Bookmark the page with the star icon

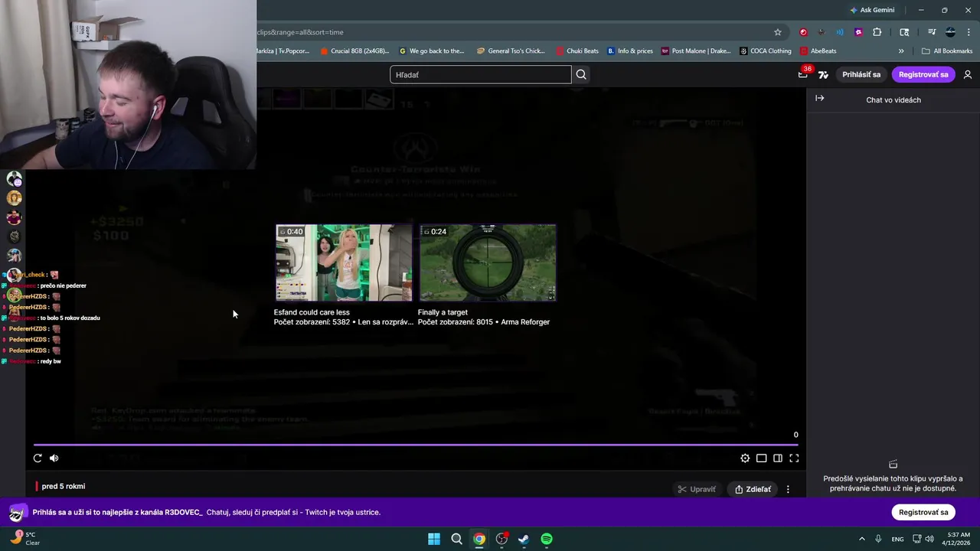pyautogui.click(x=778, y=32)
